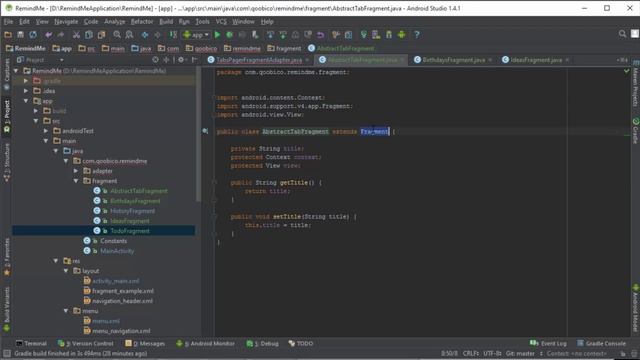Click the VCS Commit Changes icon
640x360 pixels.
tap(283, 35)
